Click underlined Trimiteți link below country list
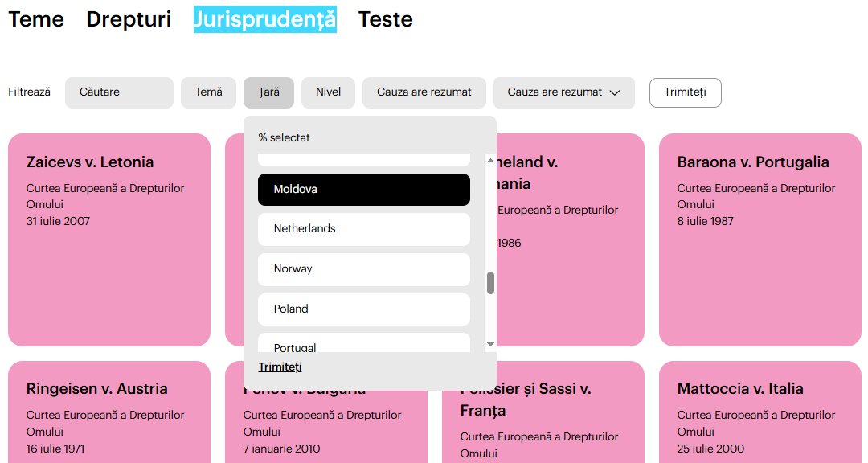868x463 pixels. tap(280, 367)
